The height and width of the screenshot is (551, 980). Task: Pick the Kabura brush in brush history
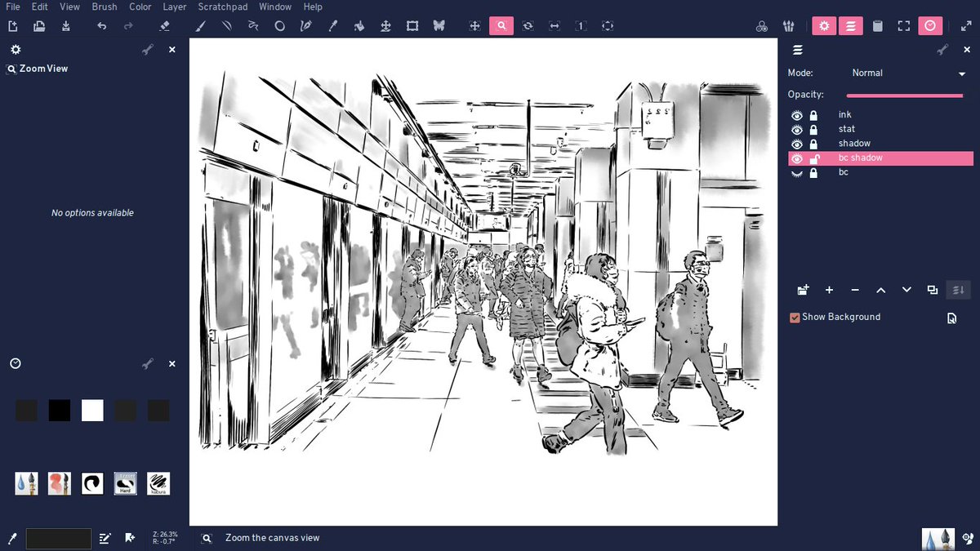(x=158, y=483)
